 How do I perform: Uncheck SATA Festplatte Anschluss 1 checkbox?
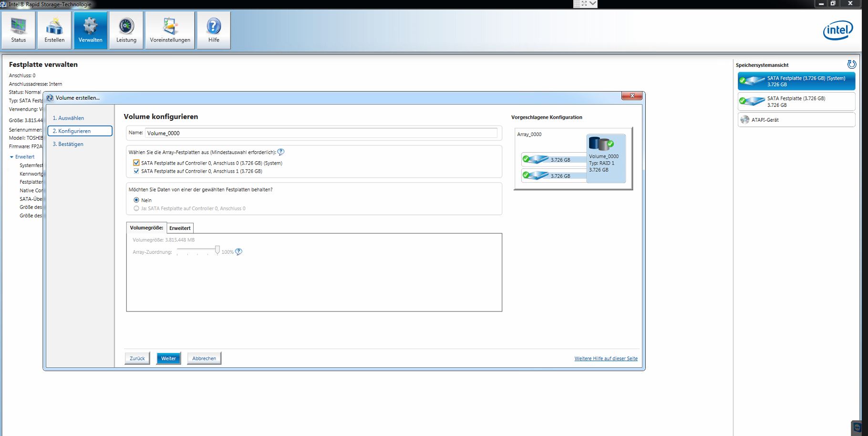point(136,171)
